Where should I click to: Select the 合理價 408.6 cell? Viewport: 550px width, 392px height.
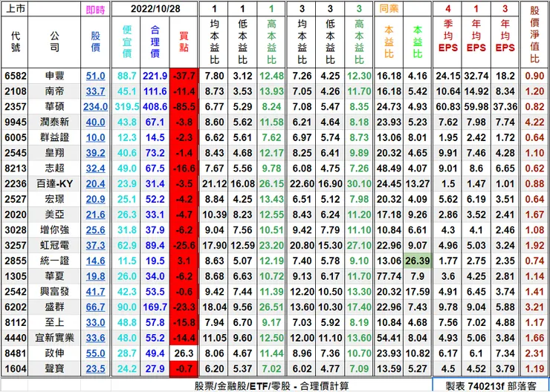click(155, 107)
